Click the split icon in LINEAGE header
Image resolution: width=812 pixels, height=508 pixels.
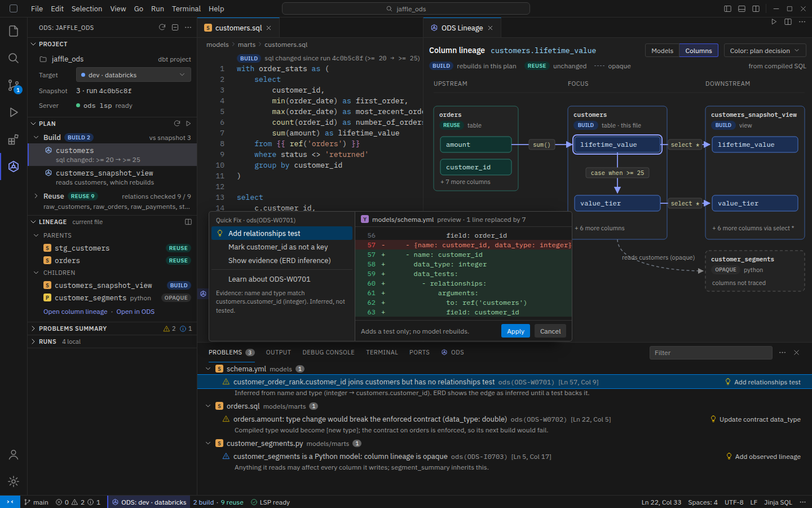pos(188,222)
